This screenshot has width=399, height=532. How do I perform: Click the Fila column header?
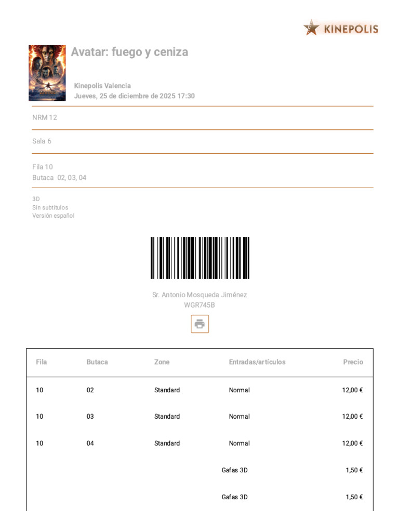click(42, 362)
